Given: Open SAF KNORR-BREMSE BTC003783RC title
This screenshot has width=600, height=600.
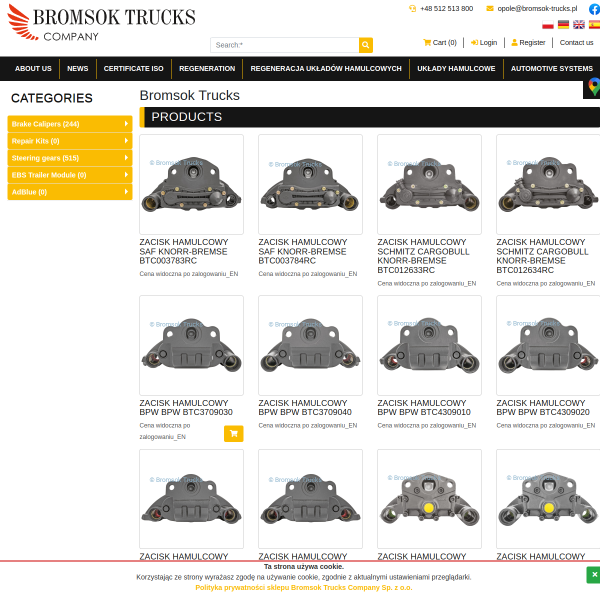Looking at the screenshot, I should coord(184,251).
